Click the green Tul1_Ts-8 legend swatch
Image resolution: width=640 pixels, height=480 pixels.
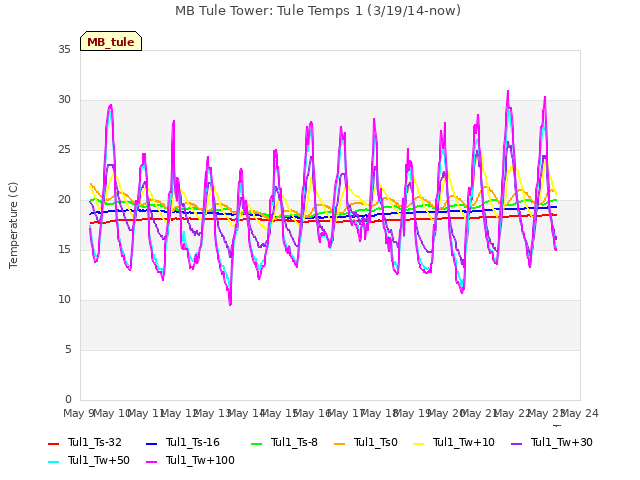[x=257, y=443]
